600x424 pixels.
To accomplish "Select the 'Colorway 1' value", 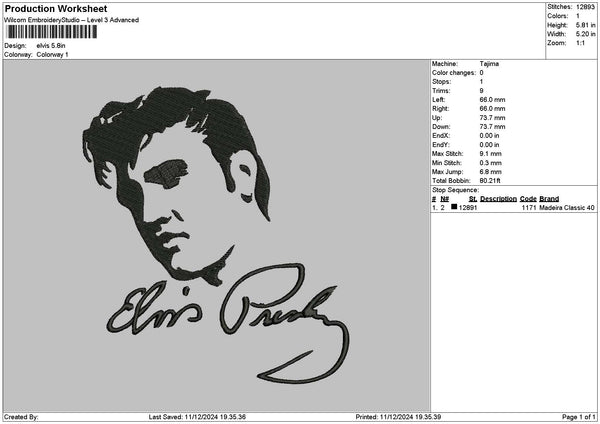I will point(52,55).
